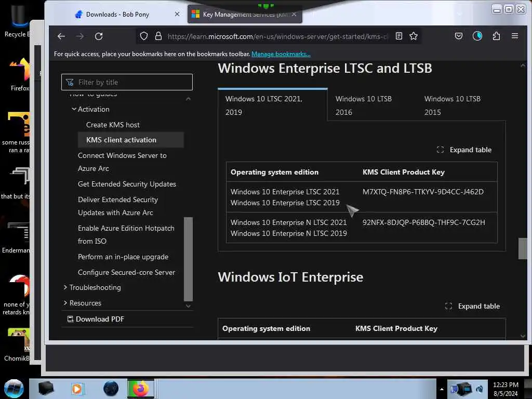Viewport: 532px width, 399px height.
Task: Click the Firefox taskbar button
Action: [141, 389]
